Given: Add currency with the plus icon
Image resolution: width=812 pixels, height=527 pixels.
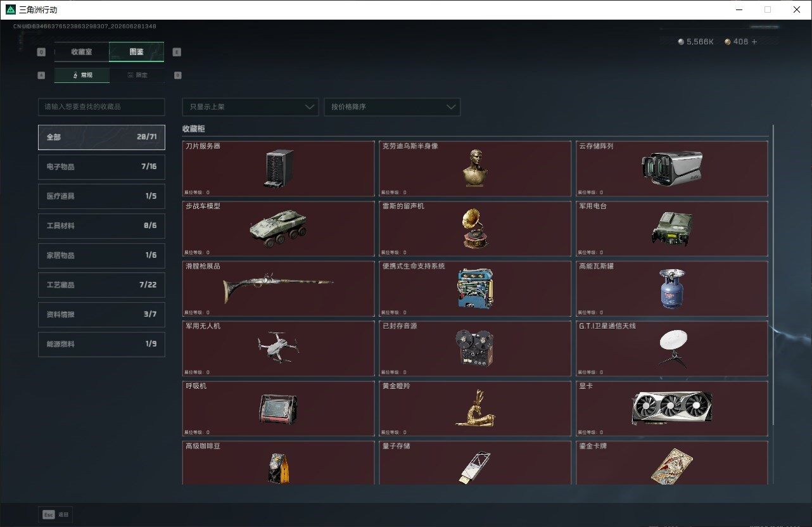Looking at the screenshot, I should point(754,42).
